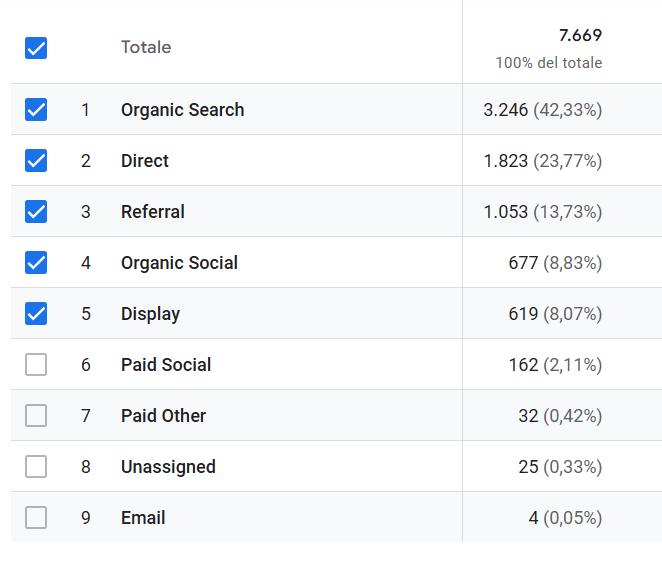Click the Totale header label
Screen dimensions: 662x561
coord(146,47)
